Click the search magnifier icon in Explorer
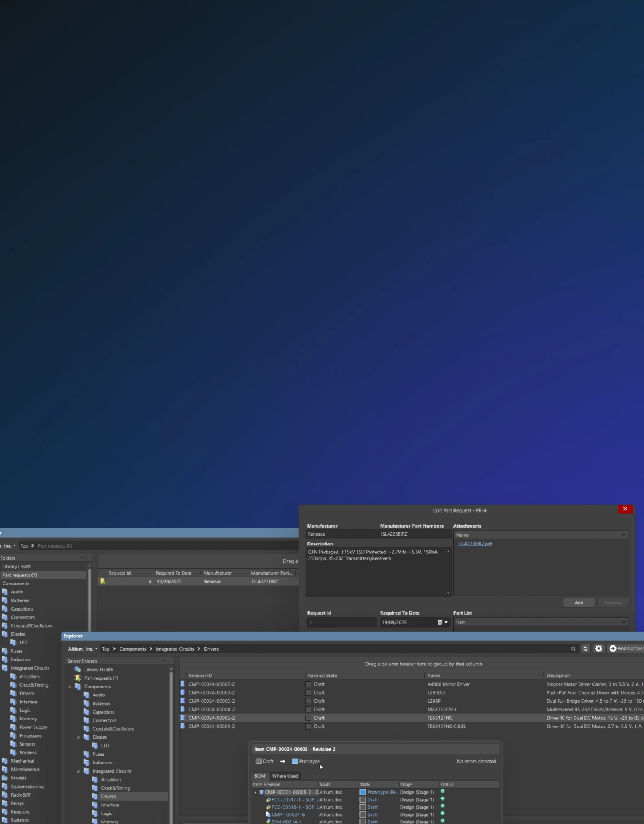The image size is (644, 824). [572, 649]
